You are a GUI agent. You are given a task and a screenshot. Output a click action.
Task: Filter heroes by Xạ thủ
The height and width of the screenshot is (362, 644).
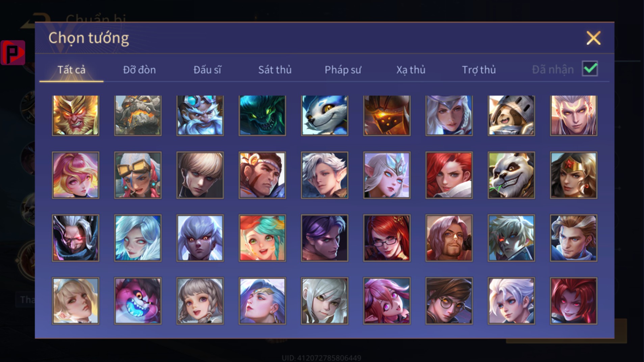coord(411,70)
